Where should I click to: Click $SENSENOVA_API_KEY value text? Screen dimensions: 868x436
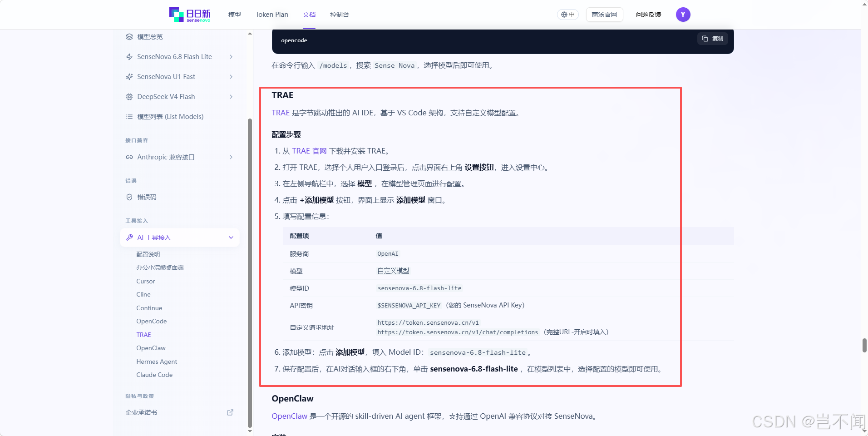(x=409, y=305)
